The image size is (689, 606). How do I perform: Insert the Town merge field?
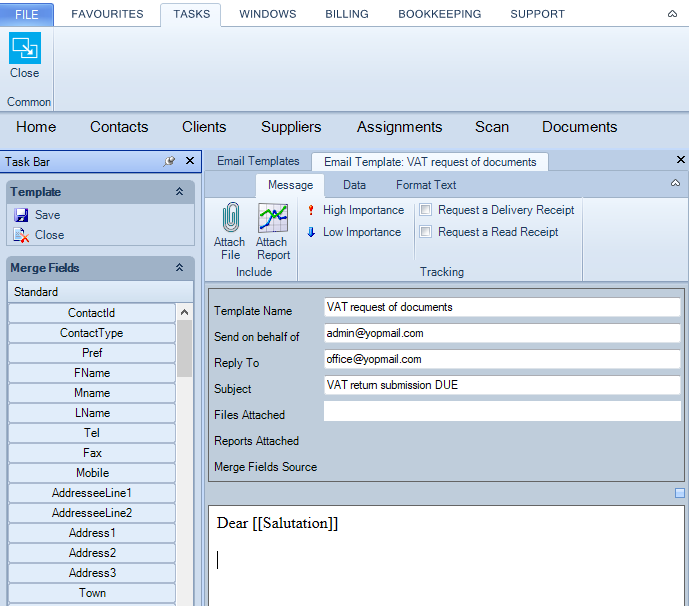(91, 593)
